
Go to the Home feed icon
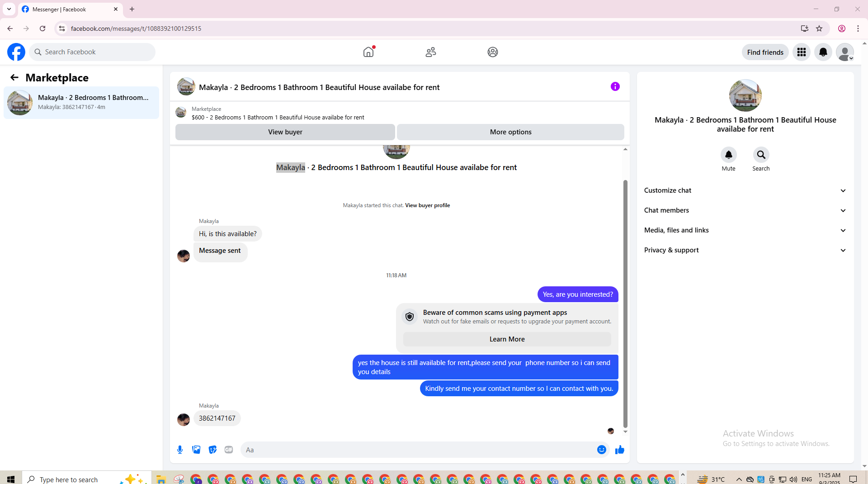tap(368, 52)
